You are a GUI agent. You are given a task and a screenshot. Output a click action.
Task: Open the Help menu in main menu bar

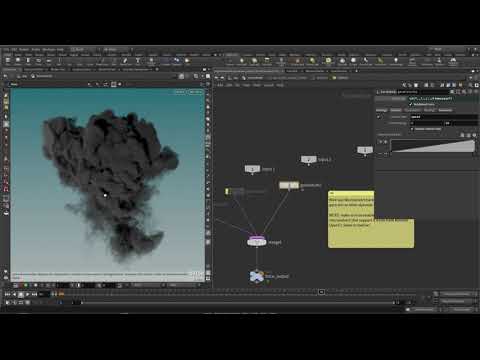[x=60, y=49]
